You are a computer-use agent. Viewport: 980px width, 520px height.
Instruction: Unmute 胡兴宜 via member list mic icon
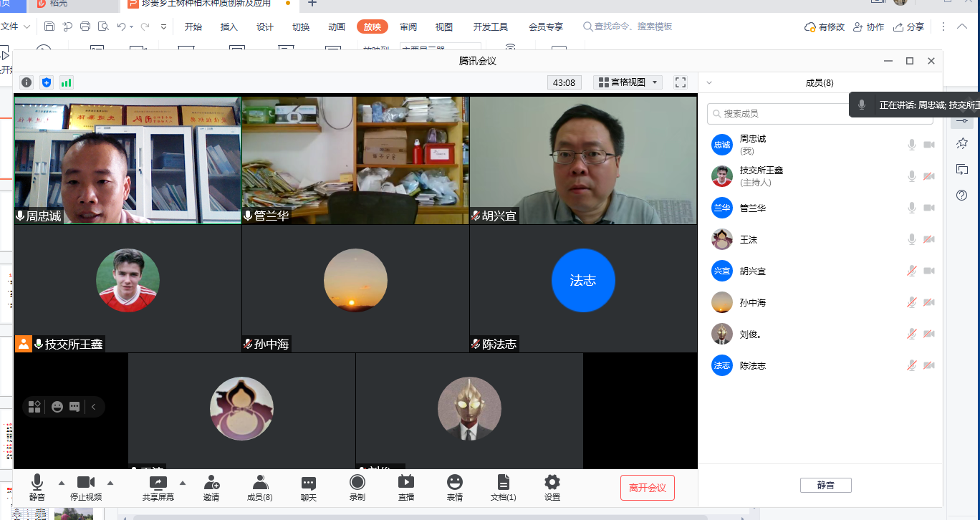pyautogui.click(x=912, y=271)
